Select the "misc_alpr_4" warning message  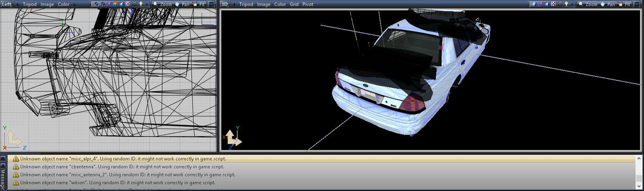pyautogui.click(x=123, y=159)
